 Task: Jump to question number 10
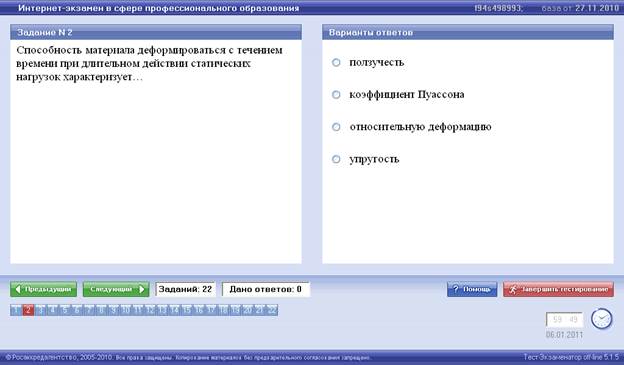[126, 310]
